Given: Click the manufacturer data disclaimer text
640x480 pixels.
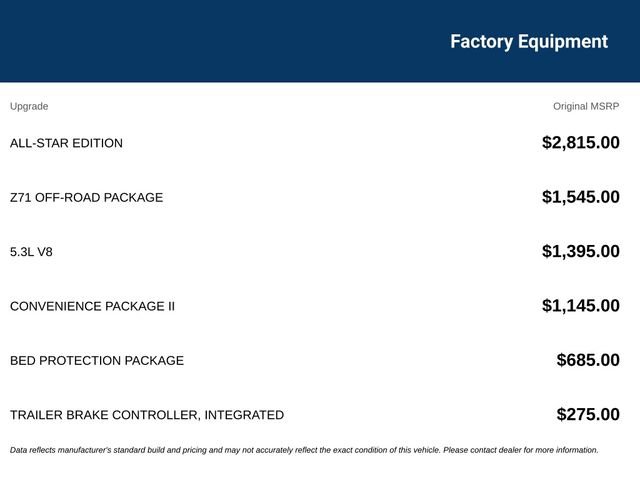Looking at the screenshot, I should tap(304, 450).
